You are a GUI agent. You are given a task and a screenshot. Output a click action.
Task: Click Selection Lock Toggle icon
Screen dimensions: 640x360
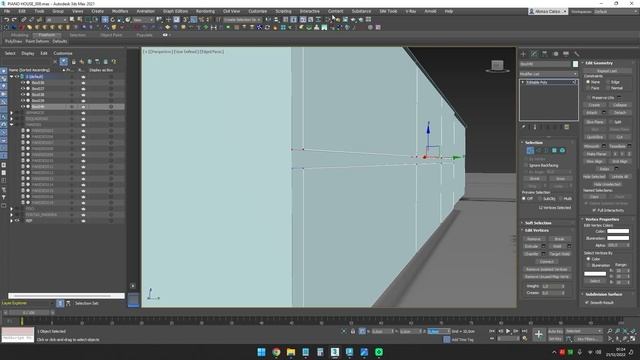coord(353,331)
